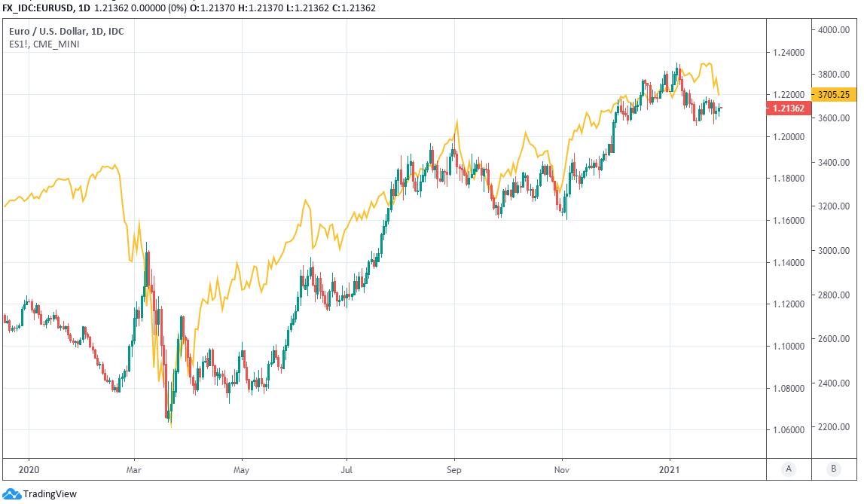Open the TradingView text link
The image size is (864, 504).
(x=50, y=494)
